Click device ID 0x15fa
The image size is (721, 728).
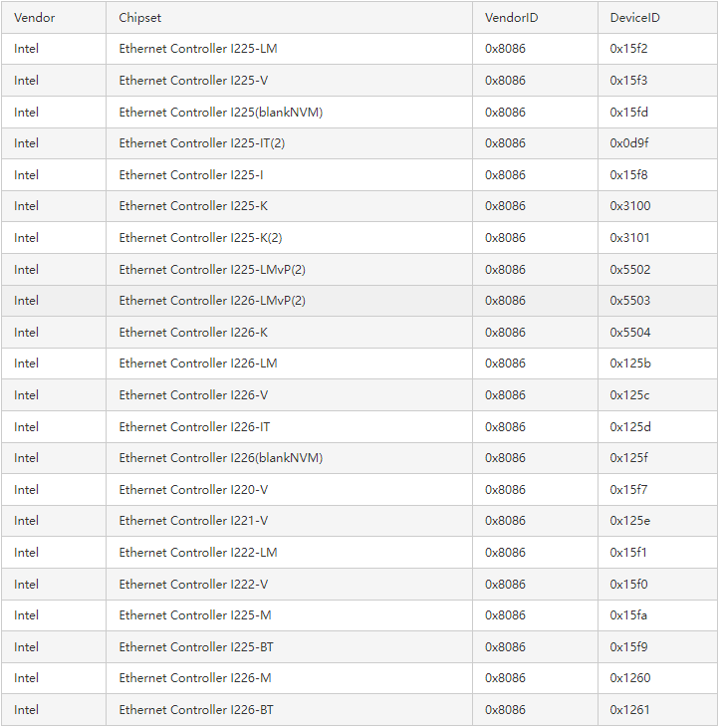(628, 615)
